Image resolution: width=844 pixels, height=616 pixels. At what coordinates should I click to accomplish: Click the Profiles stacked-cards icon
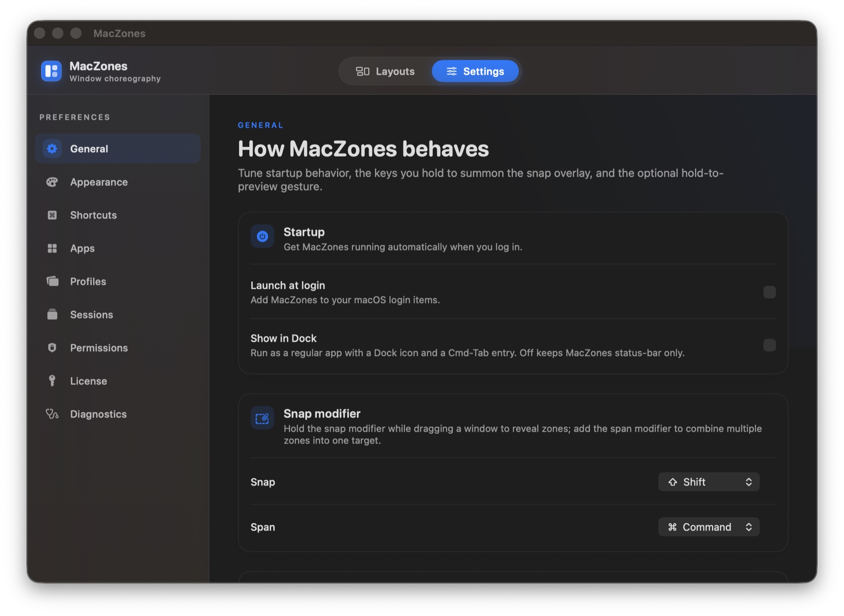click(52, 281)
